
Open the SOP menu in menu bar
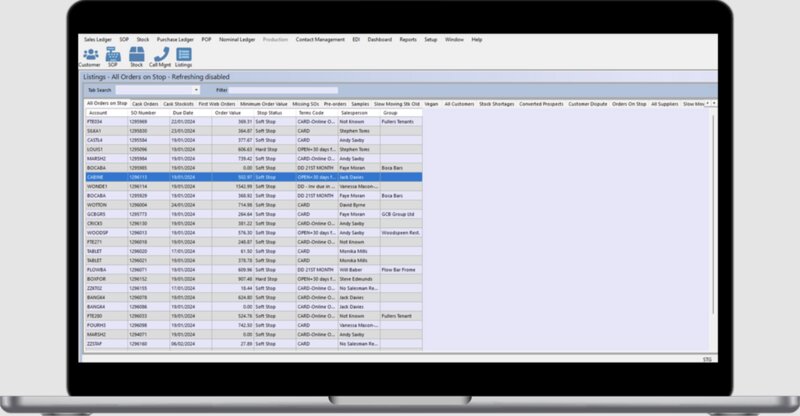click(124, 39)
